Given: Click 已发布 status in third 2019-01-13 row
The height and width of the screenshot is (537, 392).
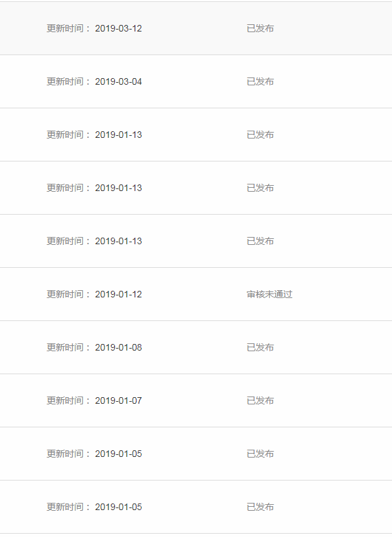Looking at the screenshot, I should pyautogui.click(x=260, y=241).
